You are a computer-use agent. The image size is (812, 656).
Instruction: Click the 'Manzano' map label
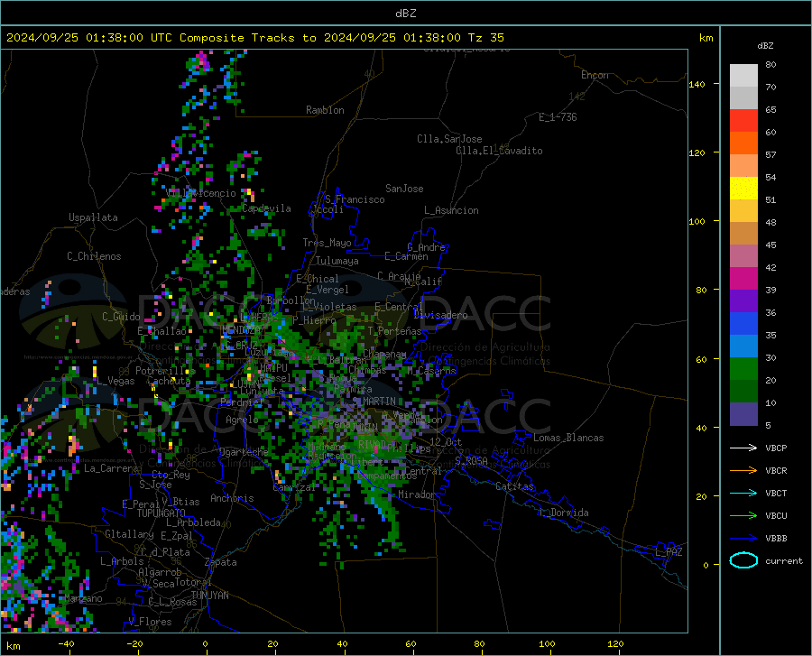[83, 598]
